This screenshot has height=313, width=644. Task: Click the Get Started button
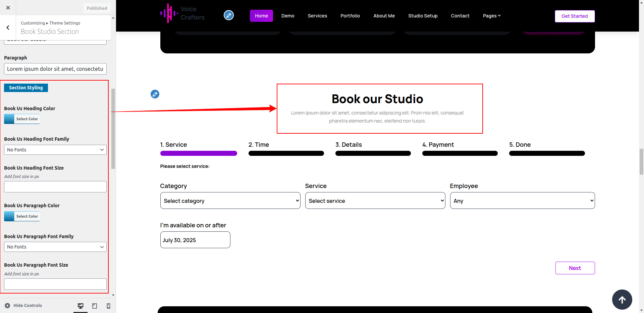click(574, 16)
